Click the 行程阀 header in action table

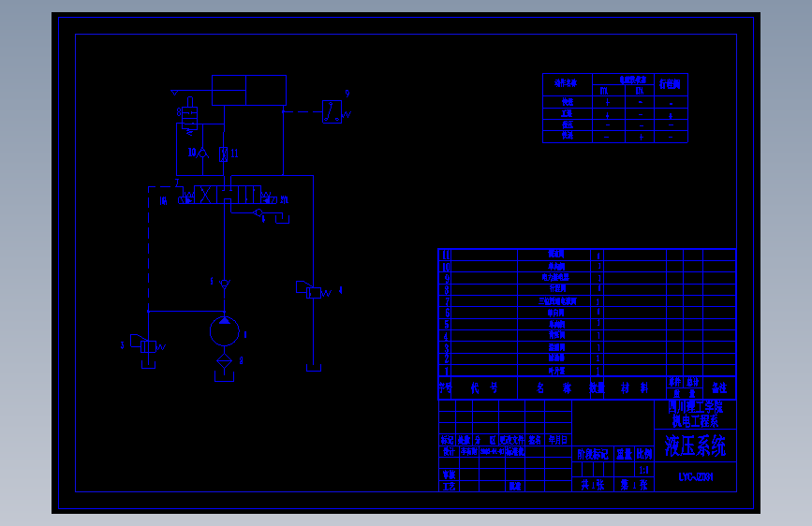point(670,84)
